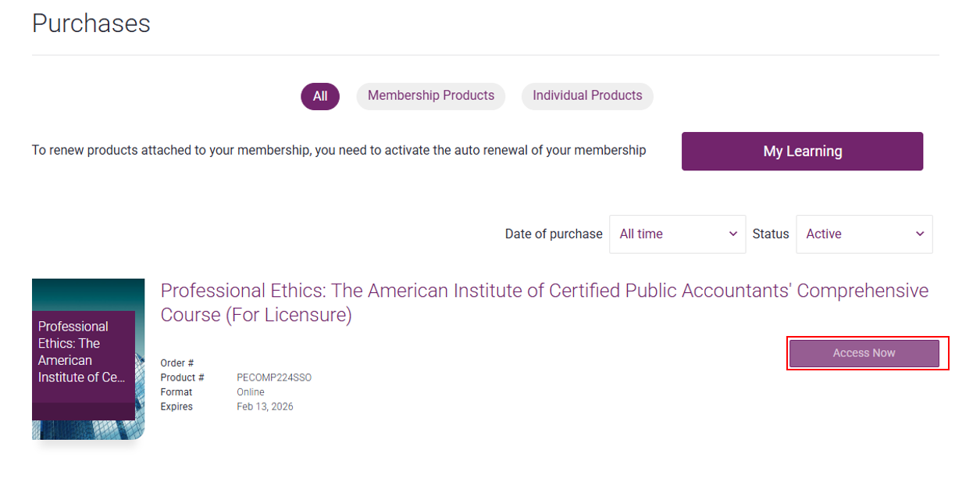Click the Online format value
This screenshot has width=980, height=504.
(x=251, y=392)
